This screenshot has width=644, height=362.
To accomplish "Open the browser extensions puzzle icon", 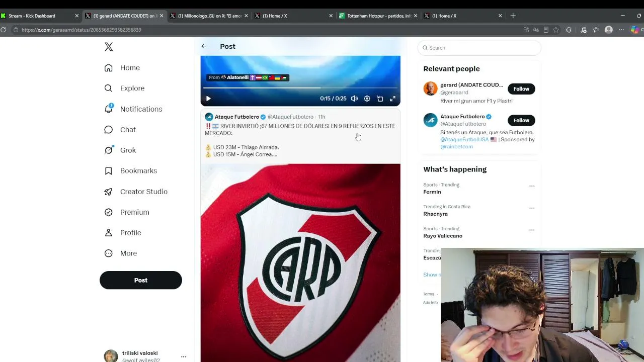I will pos(569,30).
